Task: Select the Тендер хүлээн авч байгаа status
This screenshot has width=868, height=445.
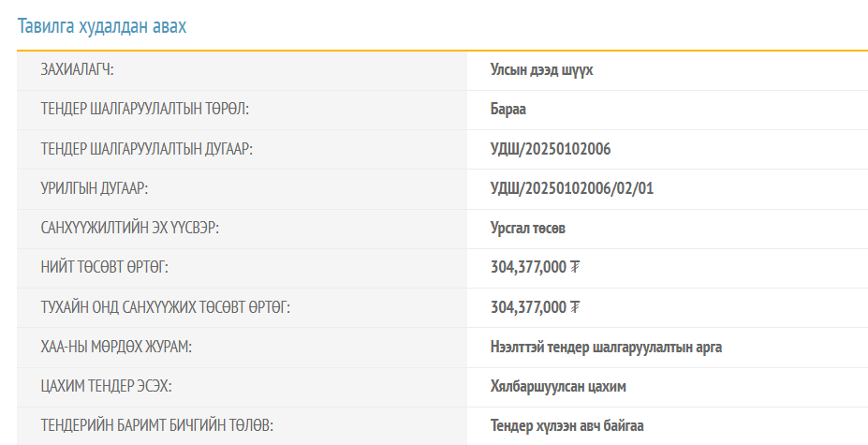Action: 566,425
